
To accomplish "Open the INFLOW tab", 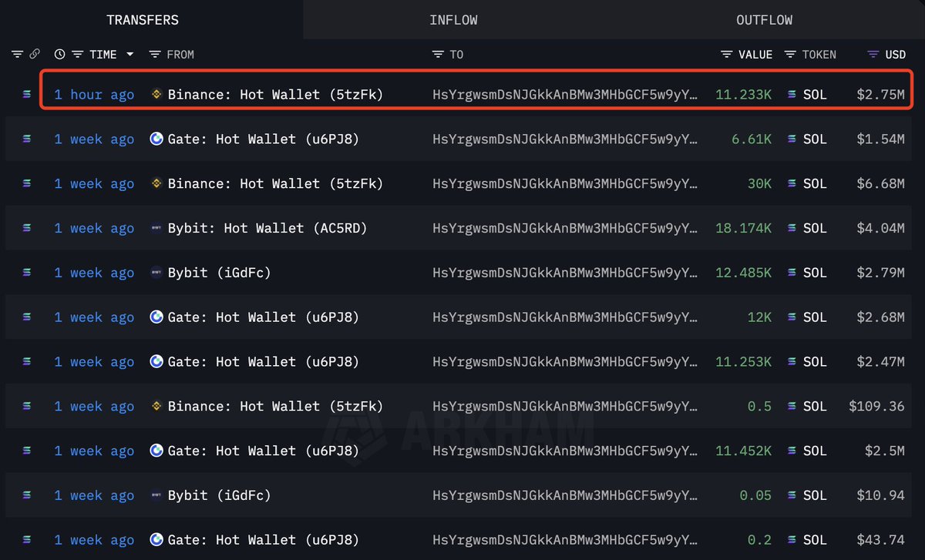I will coord(453,20).
